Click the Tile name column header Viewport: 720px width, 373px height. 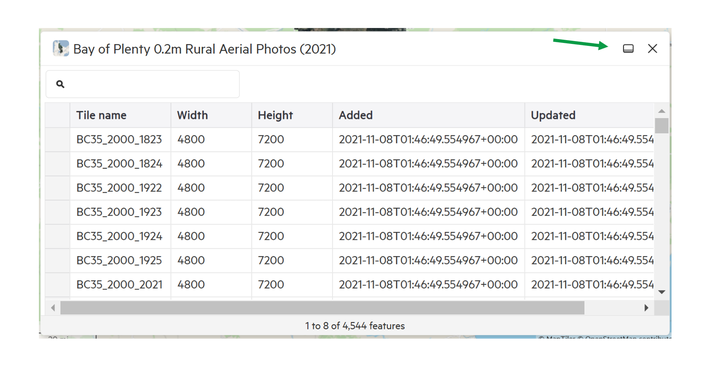120,115
